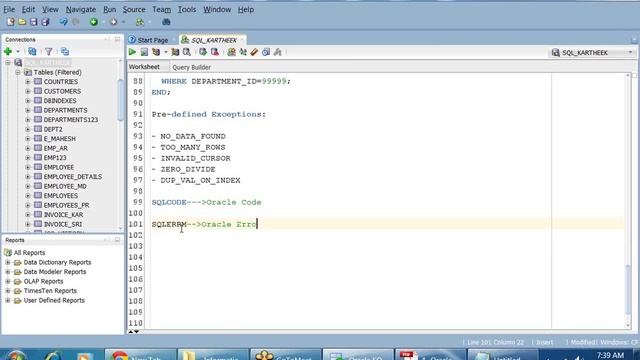The width and height of the screenshot is (640, 360).
Task: Open the Navigate menu
Action: coord(81,9)
